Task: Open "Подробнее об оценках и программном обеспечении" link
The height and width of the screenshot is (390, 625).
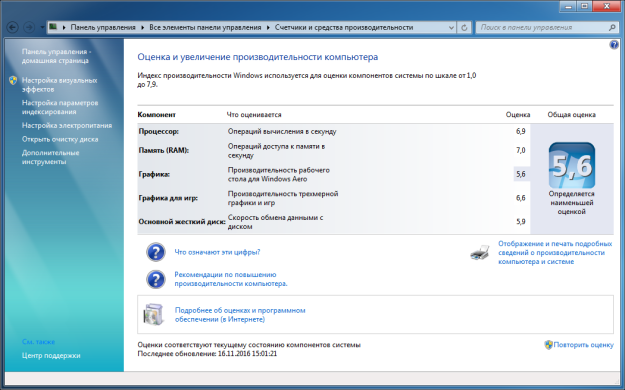Action: (240, 315)
